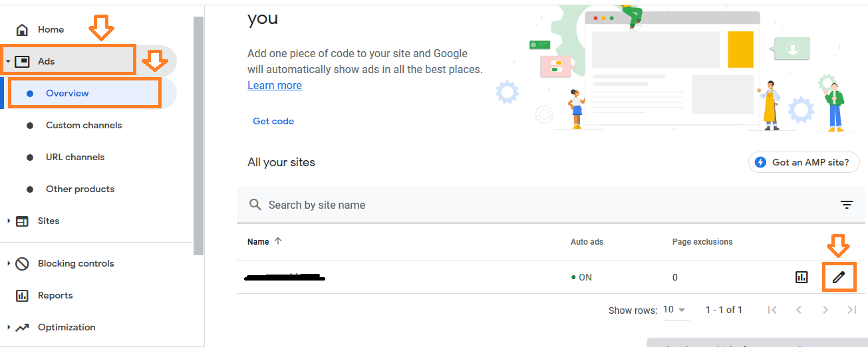The height and width of the screenshot is (347, 868).
Task: Collapse the Ads menu section
Action: (8, 62)
